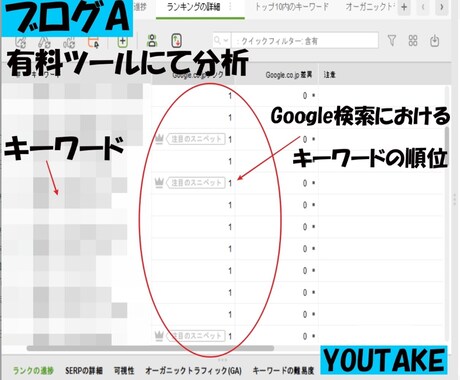The width and height of the screenshot is (460, 380).
Task: Open the オーガニックト tab
Action: (x=369, y=7)
